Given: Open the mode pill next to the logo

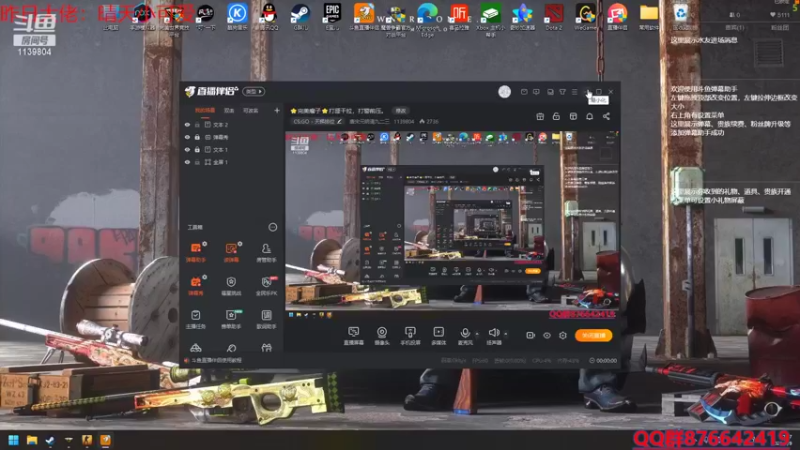Looking at the screenshot, I should pos(254,91).
